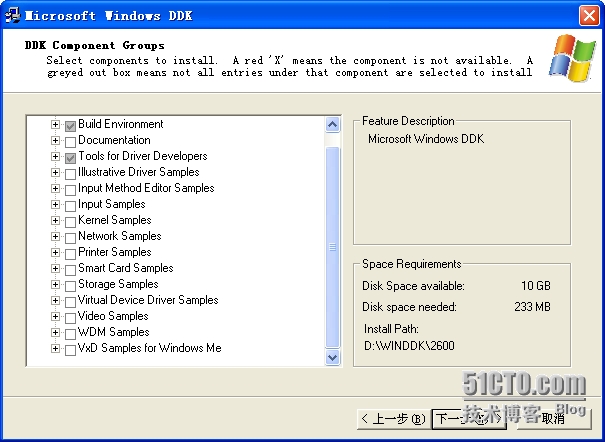Expand the Video Samples node
Viewport: 605px width, 442px height.
[x=55, y=316]
